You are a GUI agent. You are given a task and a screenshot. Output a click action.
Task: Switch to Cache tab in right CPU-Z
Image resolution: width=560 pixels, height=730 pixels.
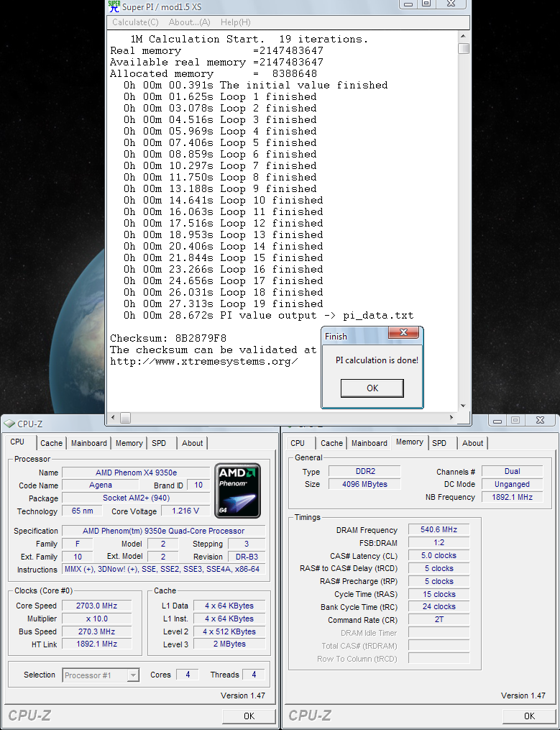coord(331,443)
